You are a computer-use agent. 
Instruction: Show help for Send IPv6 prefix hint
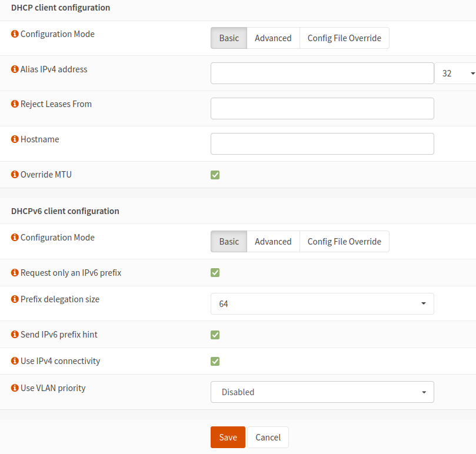[x=15, y=335]
